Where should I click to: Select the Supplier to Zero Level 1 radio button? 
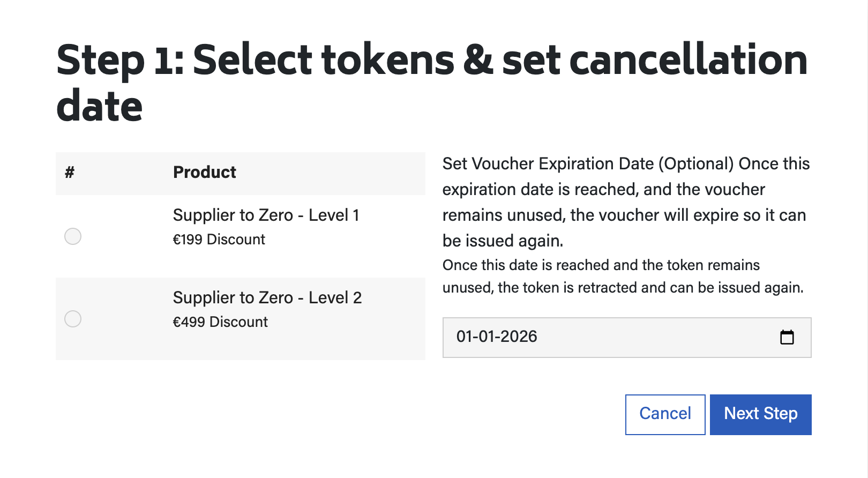pyautogui.click(x=73, y=236)
